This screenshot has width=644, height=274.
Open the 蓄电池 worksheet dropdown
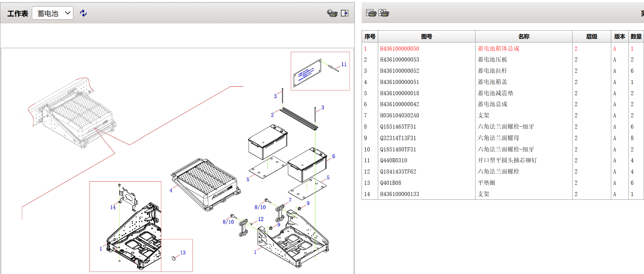pos(53,13)
